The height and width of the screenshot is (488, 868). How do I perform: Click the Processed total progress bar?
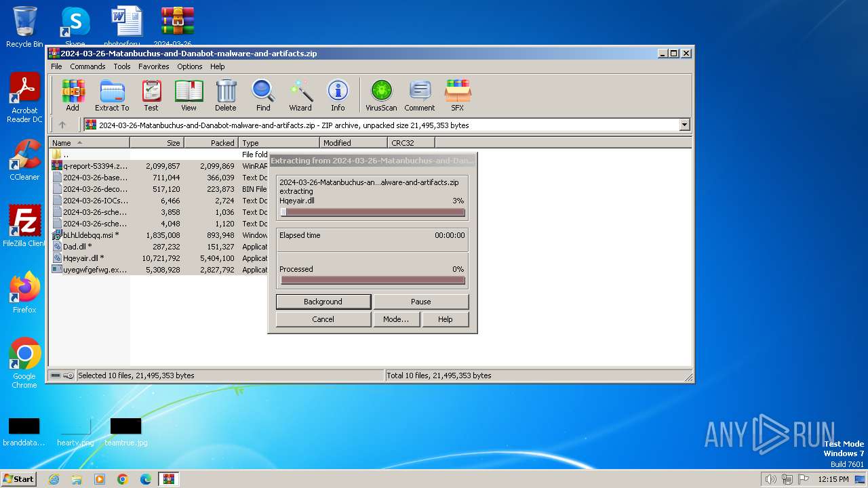(x=373, y=280)
